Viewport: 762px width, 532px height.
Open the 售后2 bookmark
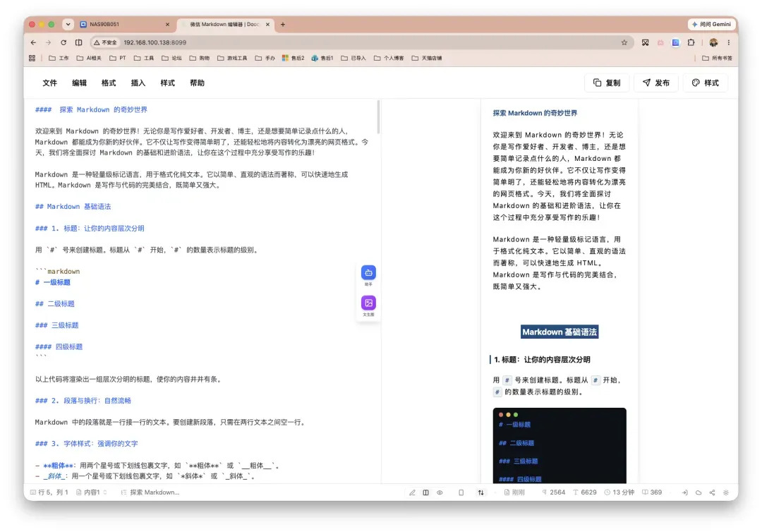coord(293,59)
